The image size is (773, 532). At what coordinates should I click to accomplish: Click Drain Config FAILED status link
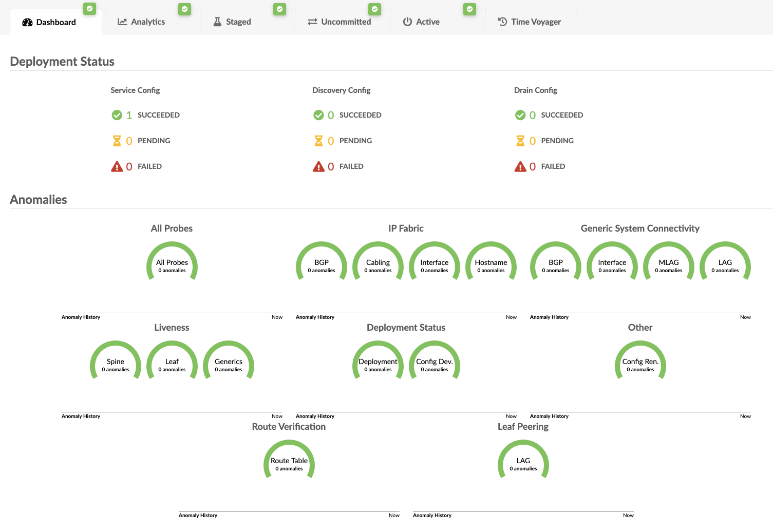click(x=553, y=166)
